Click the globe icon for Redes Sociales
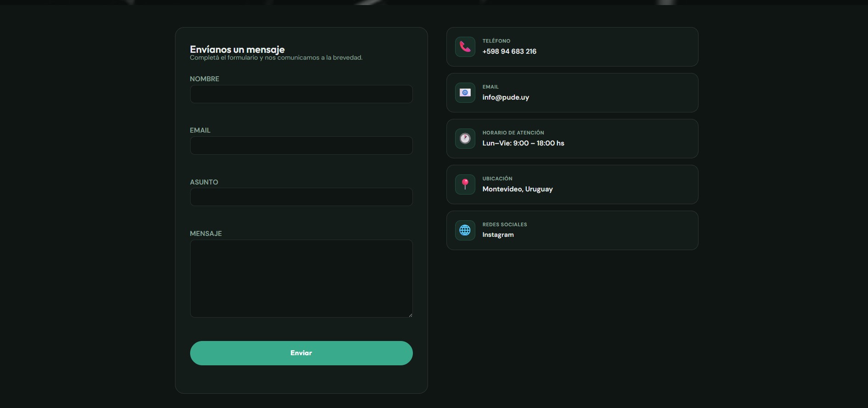 pyautogui.click(x=465, y=230)
